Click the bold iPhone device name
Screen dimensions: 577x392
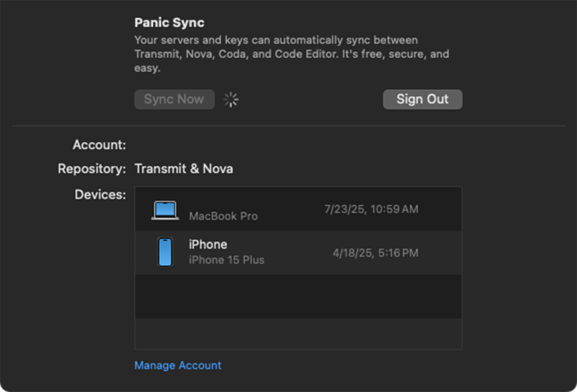click(208, 244)
